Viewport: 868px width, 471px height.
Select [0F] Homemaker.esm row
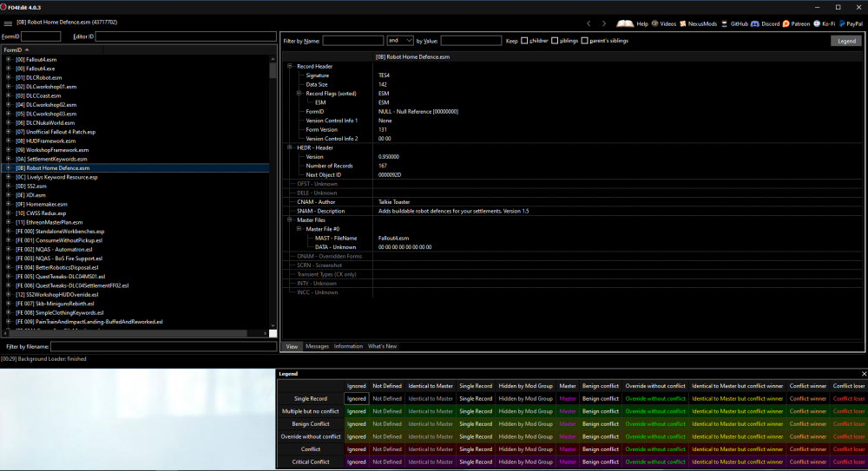(135, 204)
